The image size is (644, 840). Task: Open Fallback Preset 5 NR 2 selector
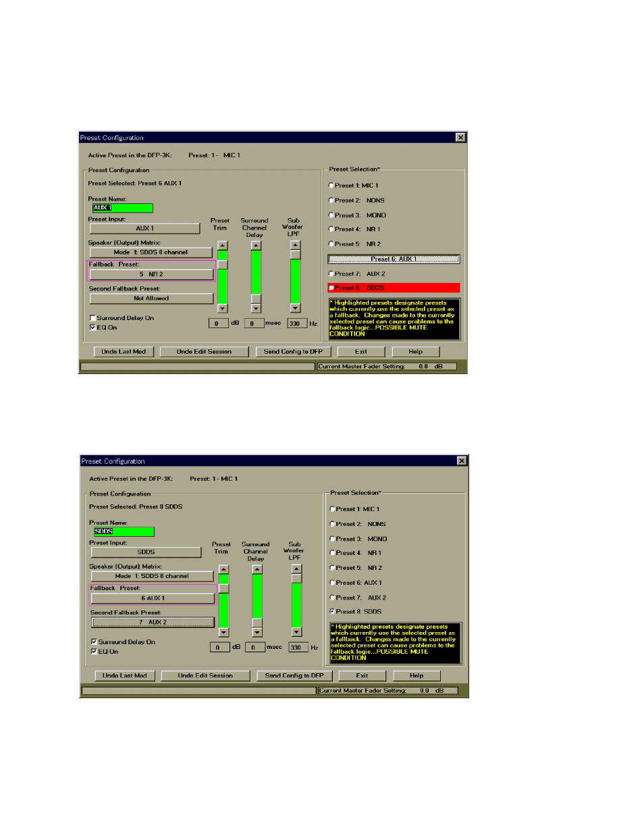(x=151, y=275)
